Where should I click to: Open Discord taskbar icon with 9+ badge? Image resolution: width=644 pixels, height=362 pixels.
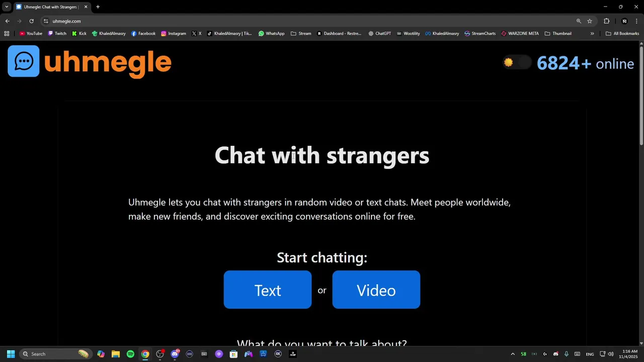[x=175, y=354]
